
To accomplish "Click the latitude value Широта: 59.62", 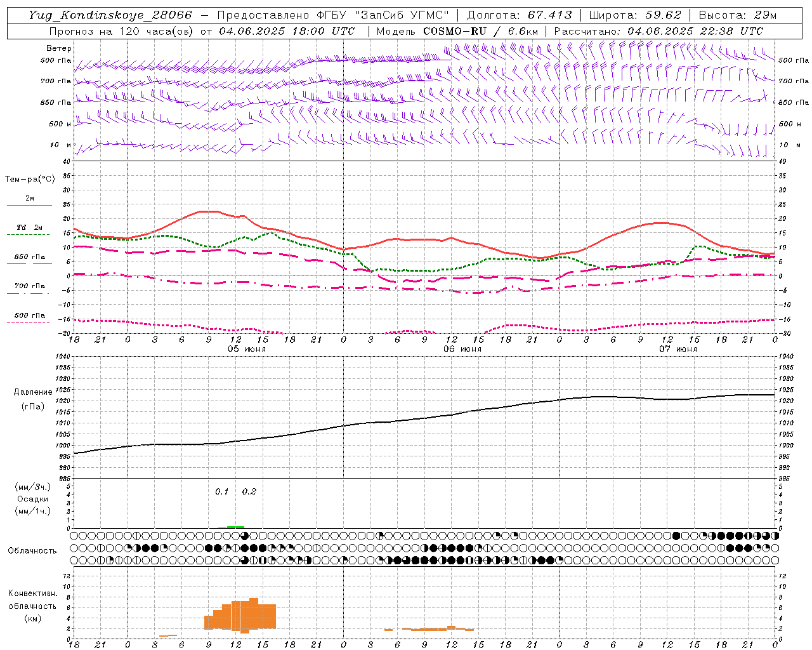I will point(635,15).
